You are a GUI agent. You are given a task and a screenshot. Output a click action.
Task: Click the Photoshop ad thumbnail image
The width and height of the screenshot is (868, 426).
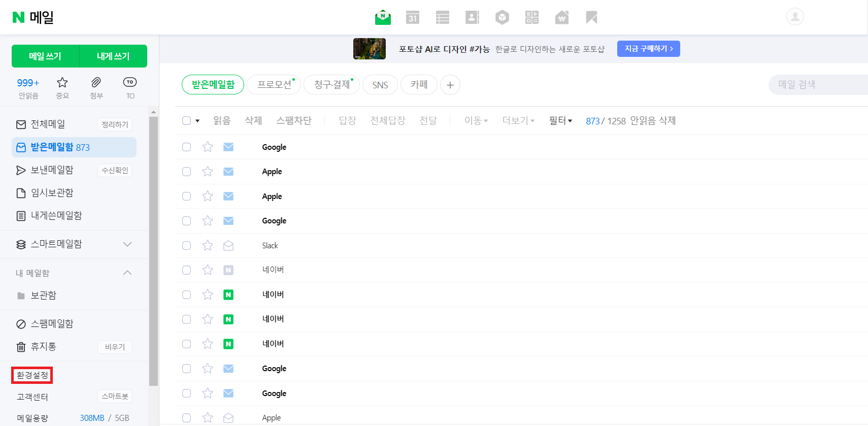point(370,49)
